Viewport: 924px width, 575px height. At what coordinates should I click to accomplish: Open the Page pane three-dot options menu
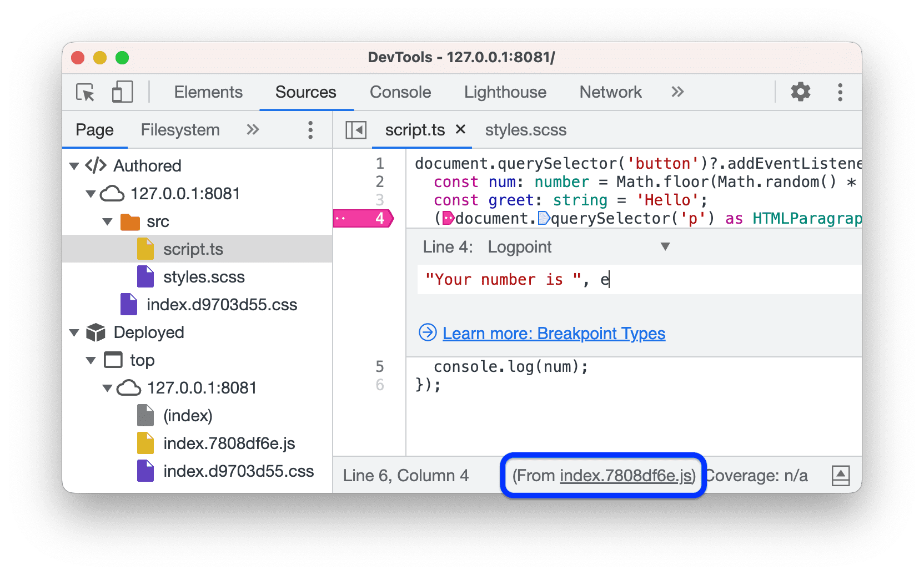click(310, 129)
